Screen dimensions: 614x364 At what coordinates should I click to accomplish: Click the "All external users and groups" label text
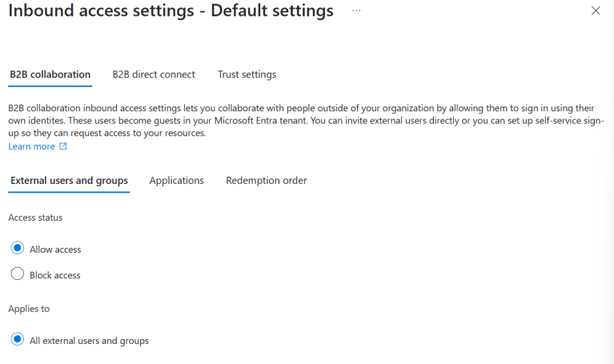pyautogui.click(x=89, y=341)
